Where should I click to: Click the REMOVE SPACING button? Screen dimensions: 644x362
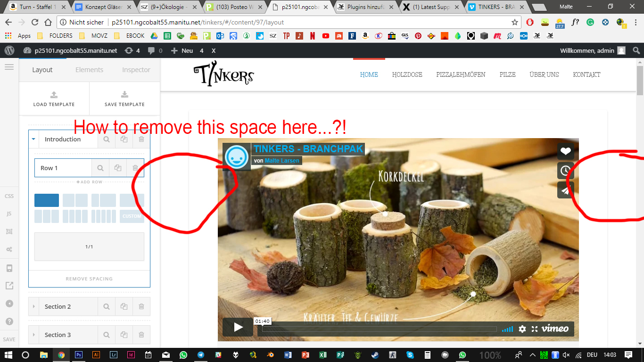[89, 279]
